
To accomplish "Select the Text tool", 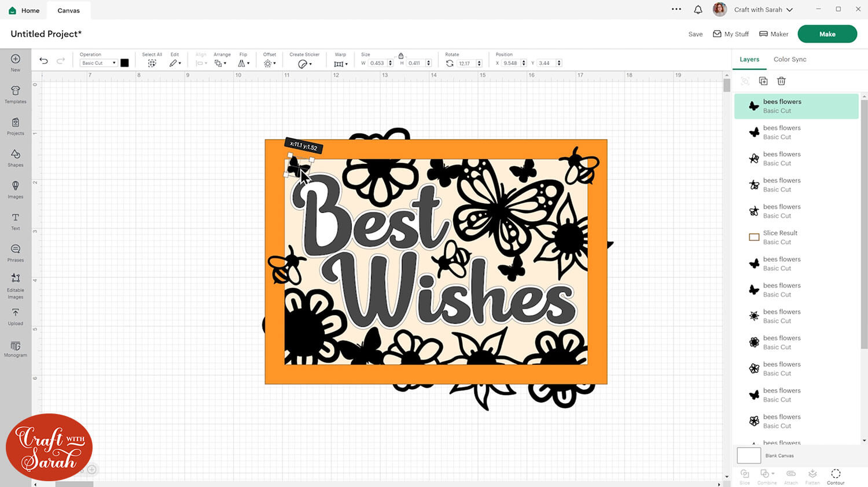I will coord(16,221).
